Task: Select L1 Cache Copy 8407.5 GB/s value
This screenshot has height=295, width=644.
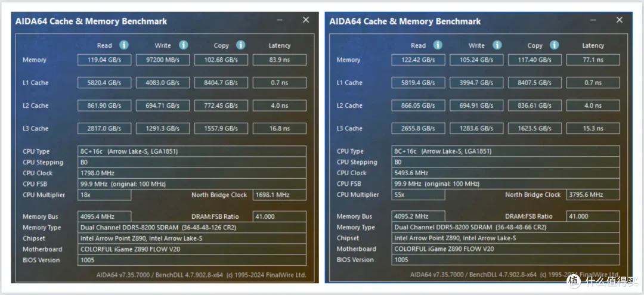Action: 535,83
